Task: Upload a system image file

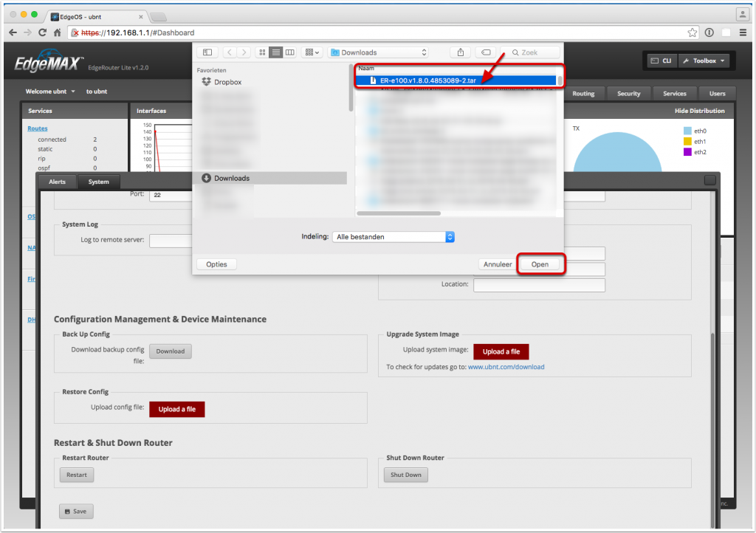Action: (501, 352)
